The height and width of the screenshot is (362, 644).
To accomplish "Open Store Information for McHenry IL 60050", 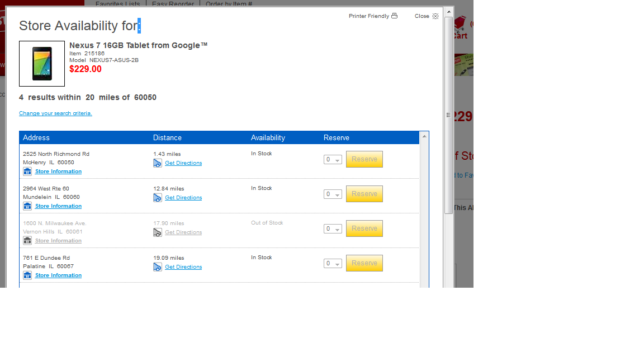I will click(58, 172).
